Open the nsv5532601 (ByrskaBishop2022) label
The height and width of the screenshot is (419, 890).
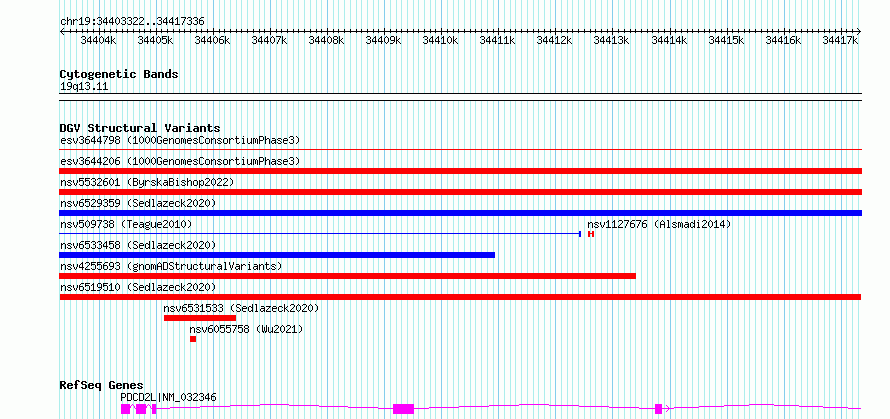(x=147, y=182)
